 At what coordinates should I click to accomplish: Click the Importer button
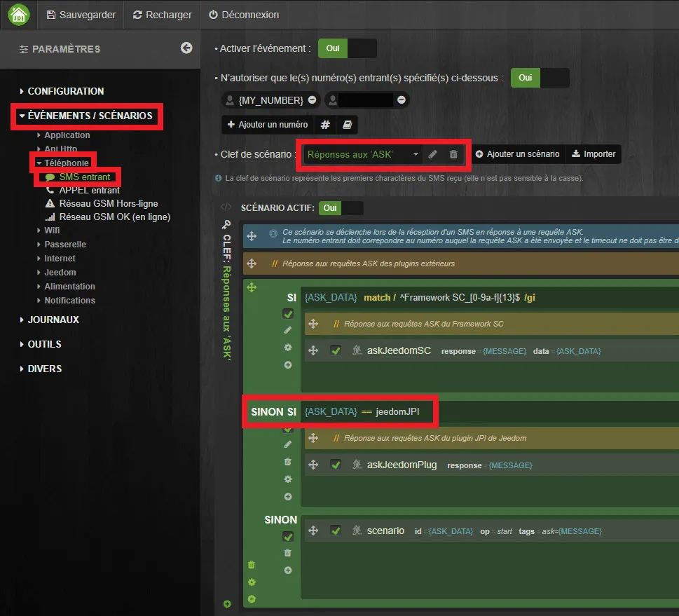(x=594, y=154)
